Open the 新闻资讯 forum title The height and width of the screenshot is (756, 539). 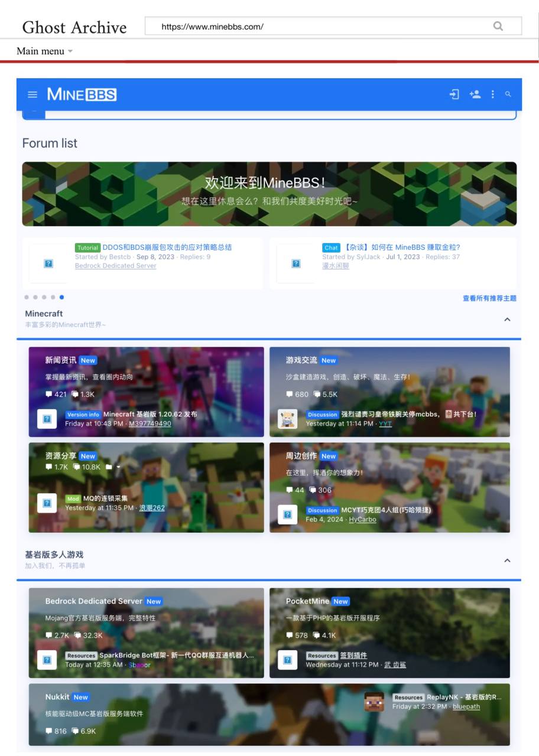[61, 360]
